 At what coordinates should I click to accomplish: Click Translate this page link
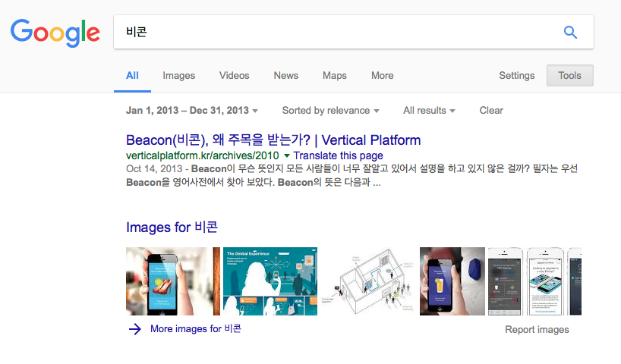tap(339, 155)
